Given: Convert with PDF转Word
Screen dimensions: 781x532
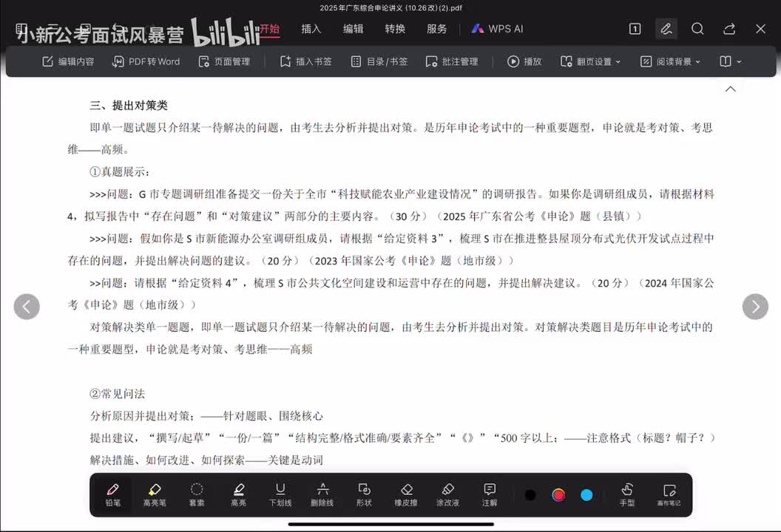Looking at the screenshot, I should tap(146, 62).
